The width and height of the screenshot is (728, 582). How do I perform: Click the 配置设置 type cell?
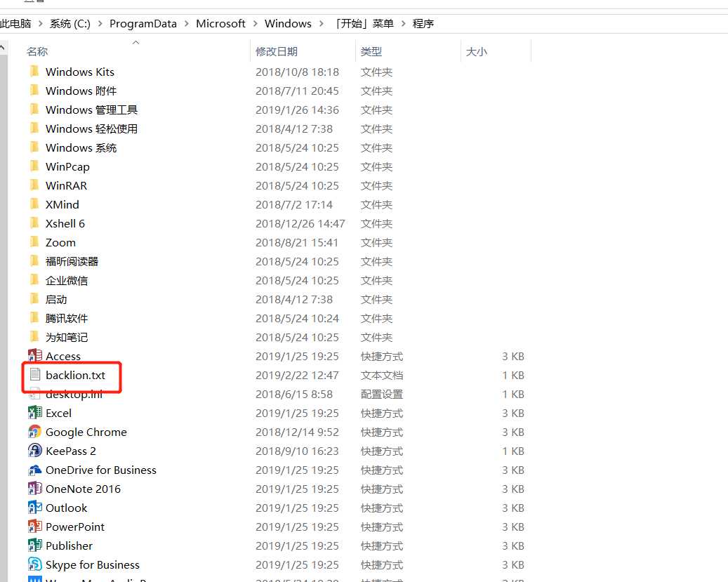coord(382,394)
